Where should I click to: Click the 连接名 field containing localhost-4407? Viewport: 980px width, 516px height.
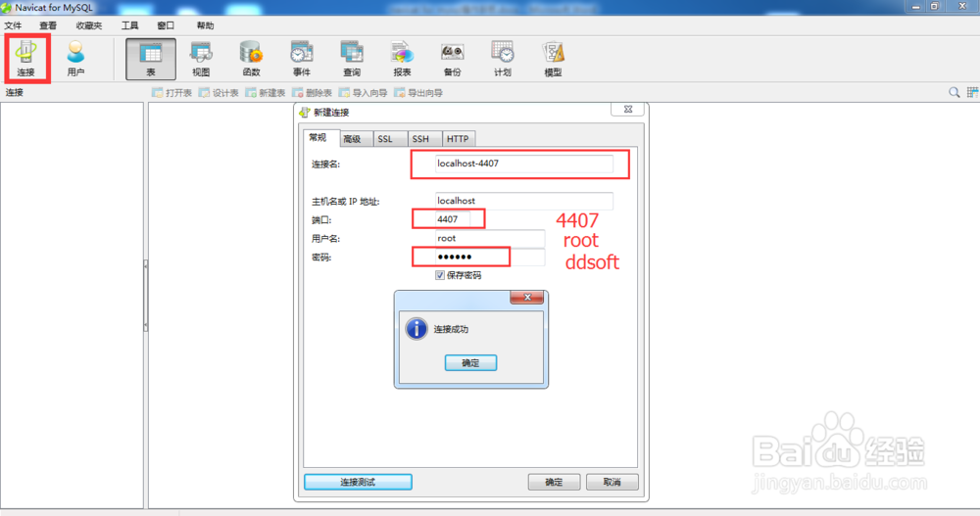(523, 164)
